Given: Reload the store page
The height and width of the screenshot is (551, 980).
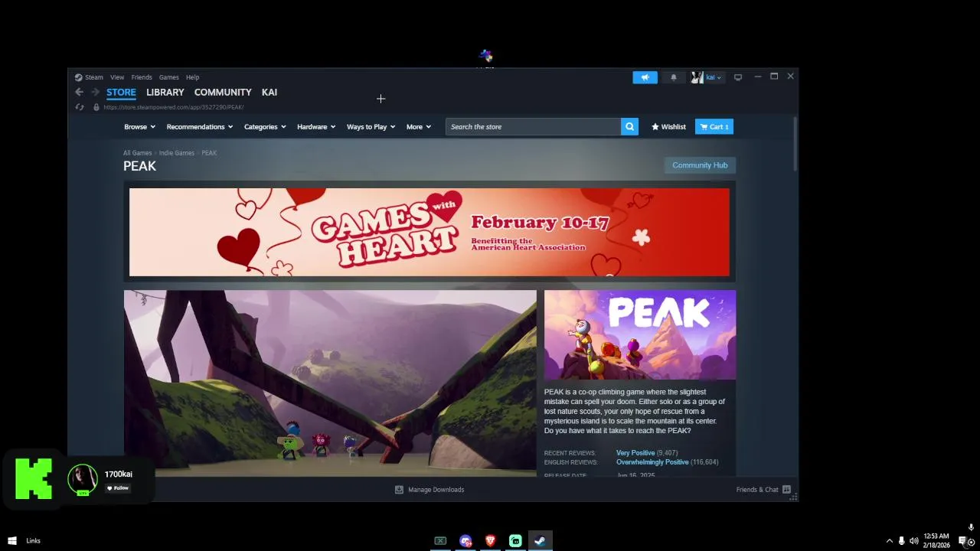Looking at the screenshot, I should 79,107.
